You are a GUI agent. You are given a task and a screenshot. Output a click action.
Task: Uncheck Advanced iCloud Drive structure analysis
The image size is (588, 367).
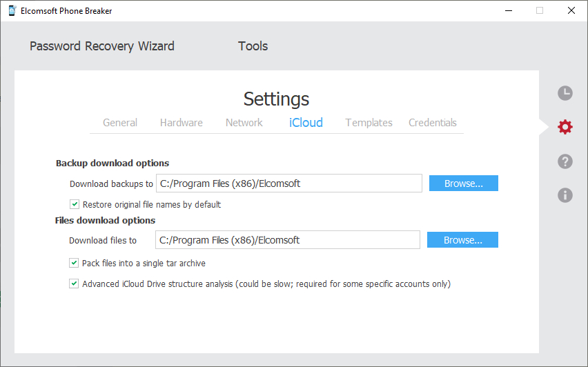(x=74, y=284)
